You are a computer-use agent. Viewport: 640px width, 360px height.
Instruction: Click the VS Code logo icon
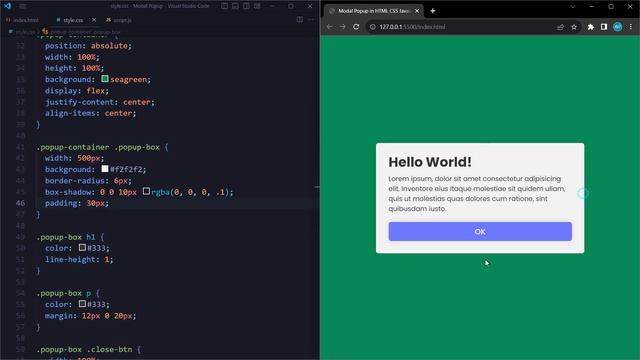tap(7, 6)
